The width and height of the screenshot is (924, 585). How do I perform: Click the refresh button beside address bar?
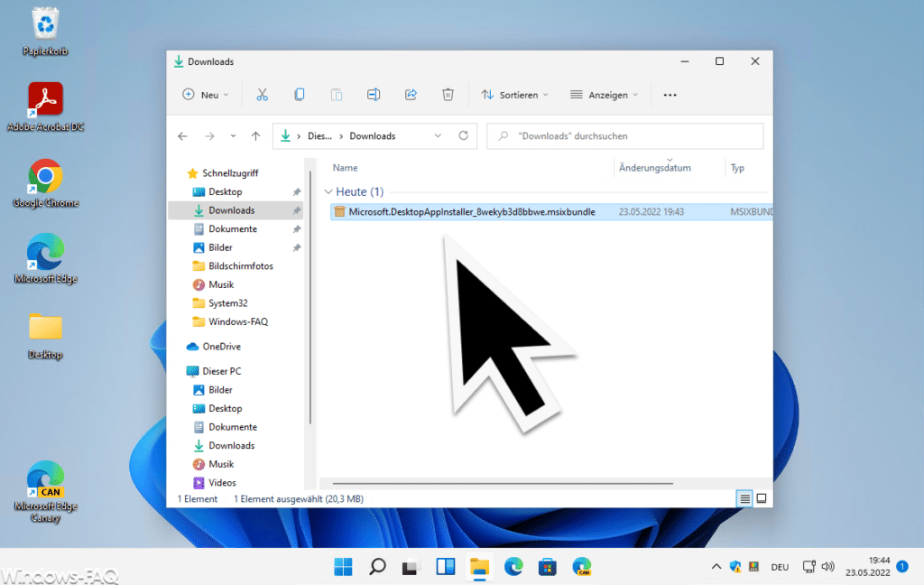pyautogui.click(x=464, y=135)
